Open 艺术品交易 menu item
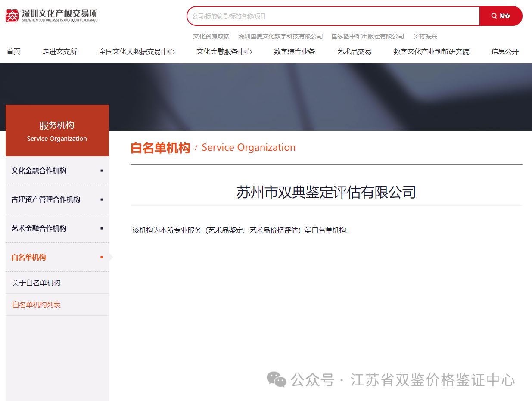 [x=354, y=52]
